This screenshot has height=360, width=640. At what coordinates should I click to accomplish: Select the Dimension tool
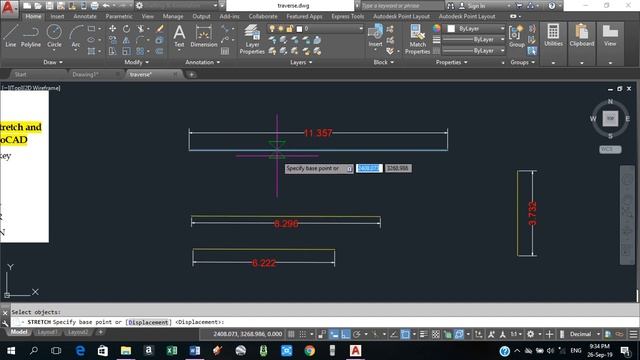tap(203, 36)
